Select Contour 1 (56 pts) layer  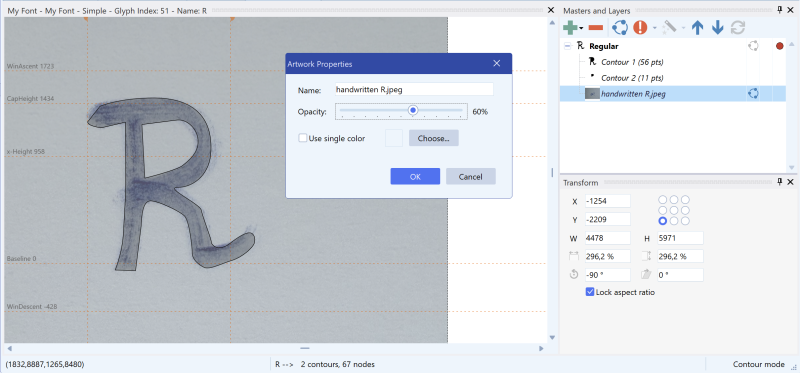(672, 62)
